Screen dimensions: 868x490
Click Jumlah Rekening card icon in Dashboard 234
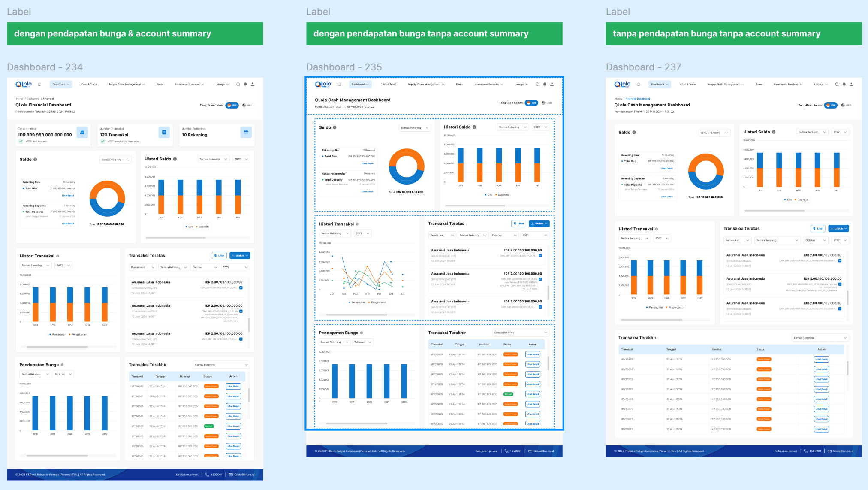click(246, 133)
